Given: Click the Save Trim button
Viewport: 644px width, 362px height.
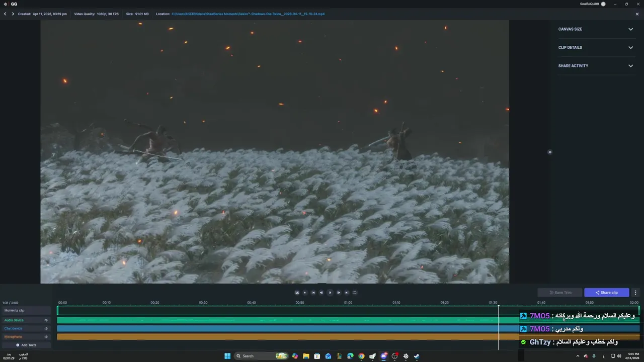Looking at the screenshot, I should 560,293.
